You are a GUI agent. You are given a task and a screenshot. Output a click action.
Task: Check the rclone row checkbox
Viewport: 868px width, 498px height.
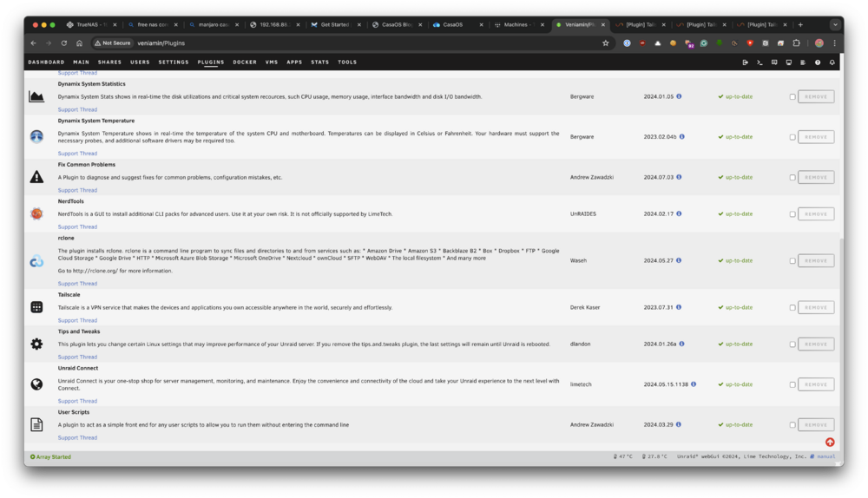coord(792,260)
